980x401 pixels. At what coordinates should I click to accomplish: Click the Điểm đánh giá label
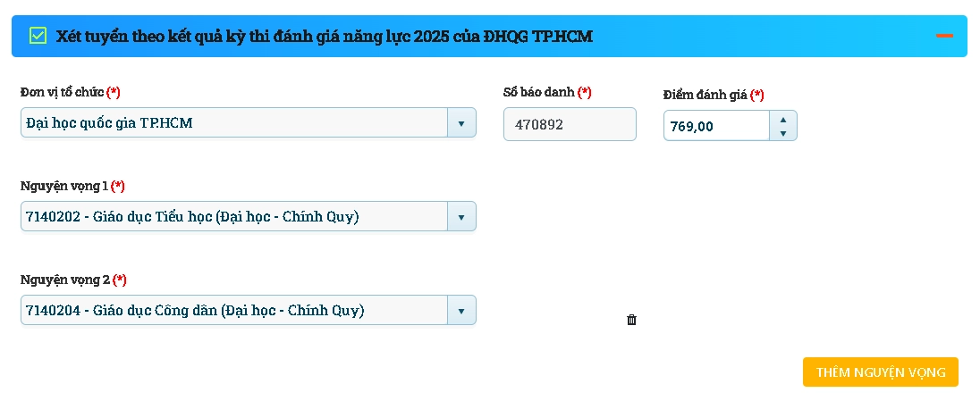705,95
